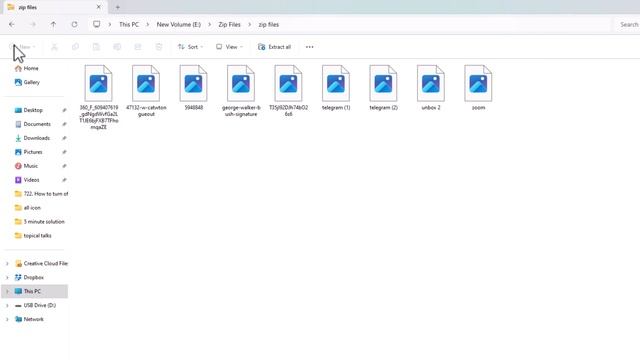Click the Cut toolbar icon

pyautogui.click(x=54, y=47)
